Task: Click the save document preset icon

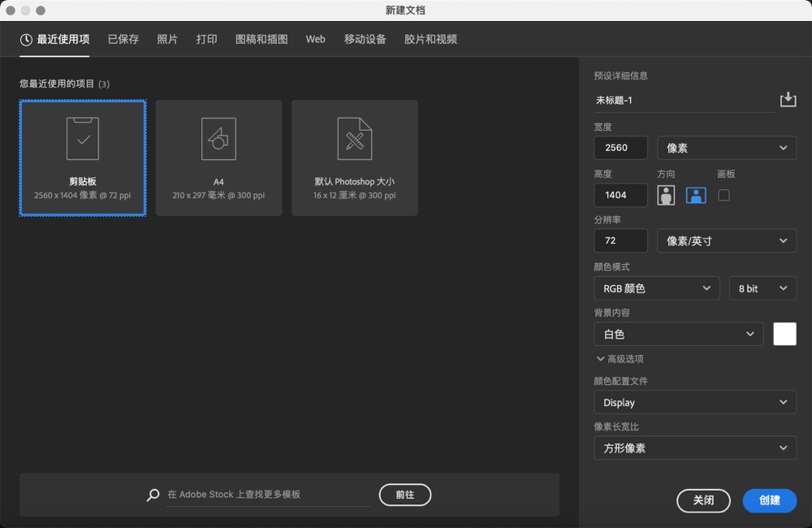Action: 787,99
